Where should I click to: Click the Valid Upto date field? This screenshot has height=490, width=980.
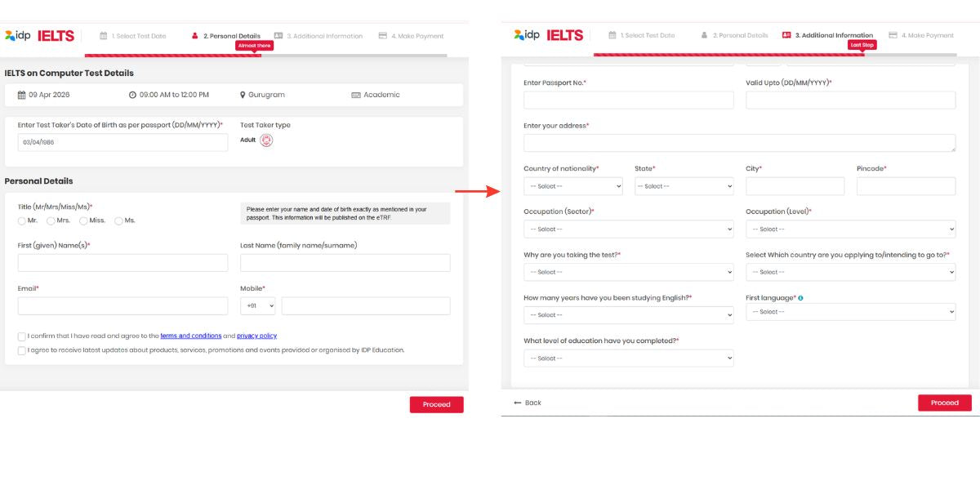point(850,100)
